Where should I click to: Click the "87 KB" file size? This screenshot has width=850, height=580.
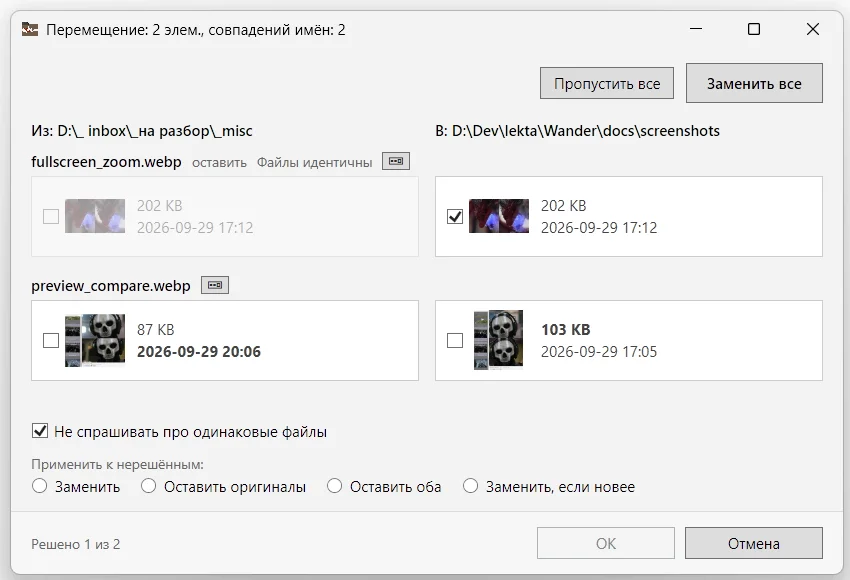coord(156,330)
